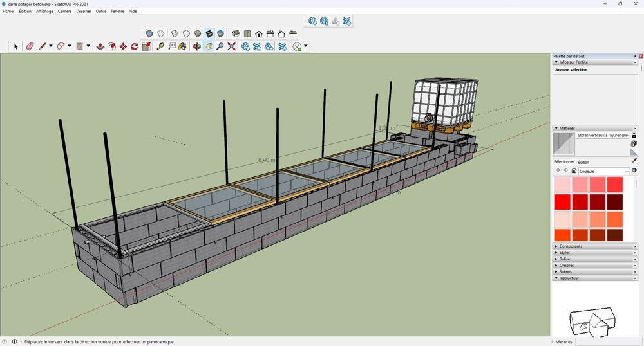Pick the Rotate tool

coord(135,46)
